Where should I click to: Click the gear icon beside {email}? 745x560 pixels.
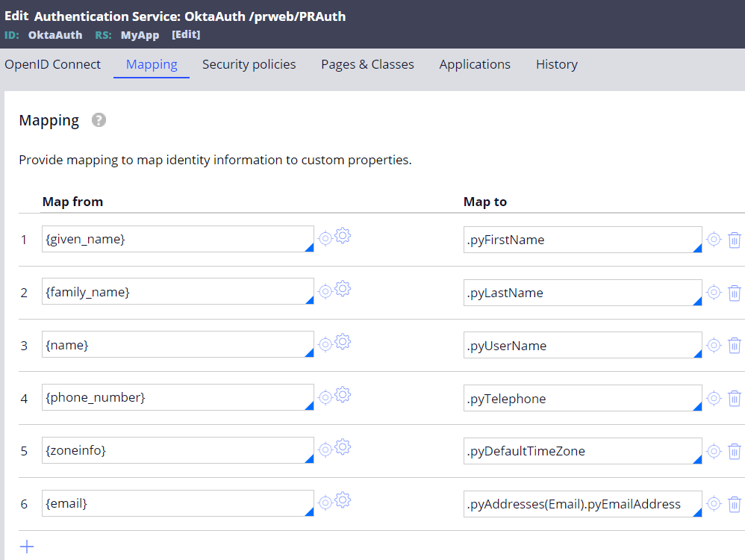[343, 500]
